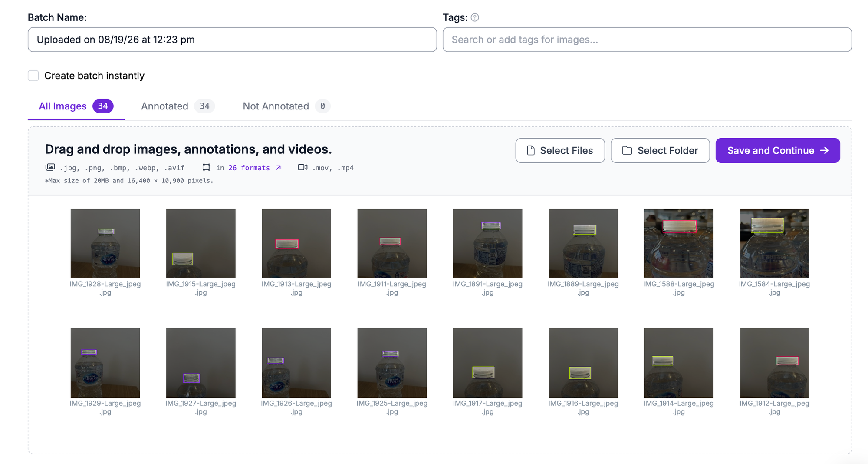The image size is (868, 464).
Task: Click the Drag and drop images heading
Action: coord(188,149)
